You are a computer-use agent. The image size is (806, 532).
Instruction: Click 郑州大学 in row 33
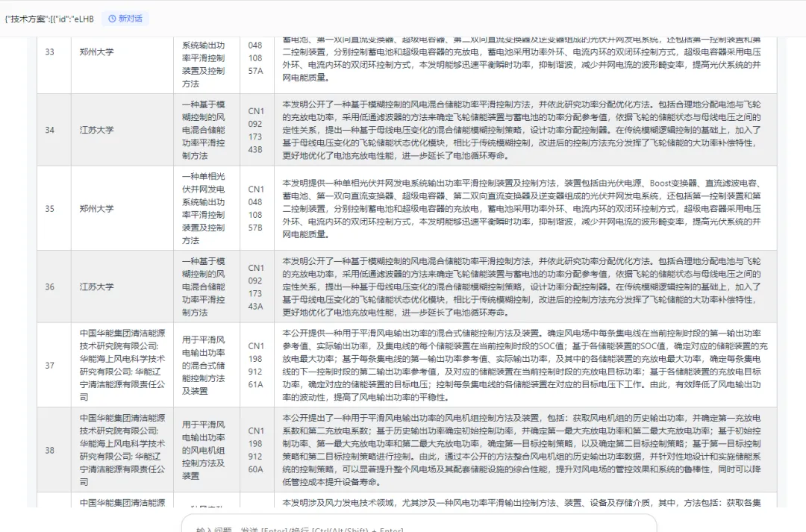click(96, 52)
